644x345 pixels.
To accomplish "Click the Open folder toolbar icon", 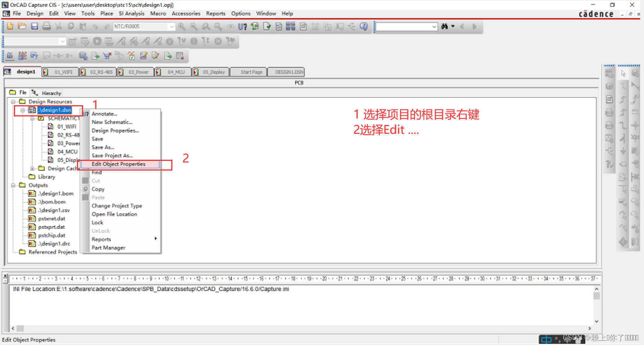I will [22, 26].
